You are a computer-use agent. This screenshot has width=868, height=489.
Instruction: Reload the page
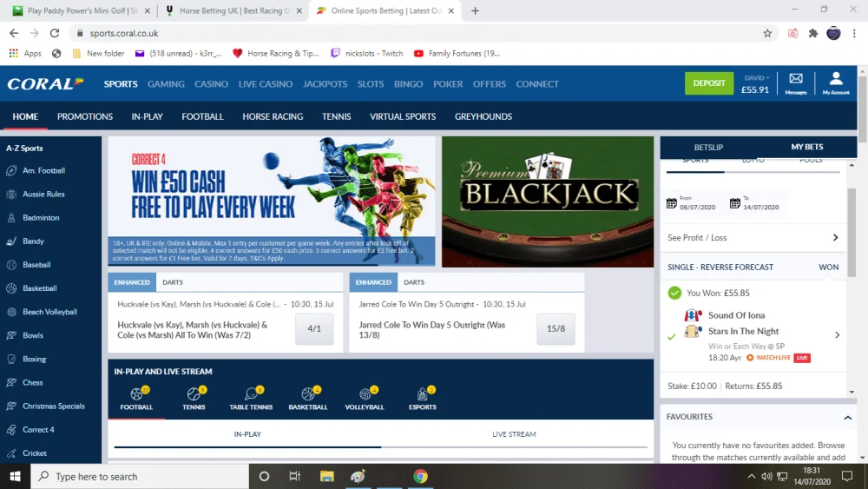[54, 33]
